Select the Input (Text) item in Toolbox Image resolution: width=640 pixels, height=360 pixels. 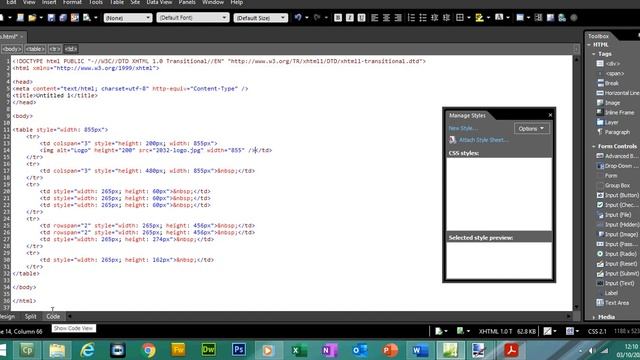coord(616,283)
